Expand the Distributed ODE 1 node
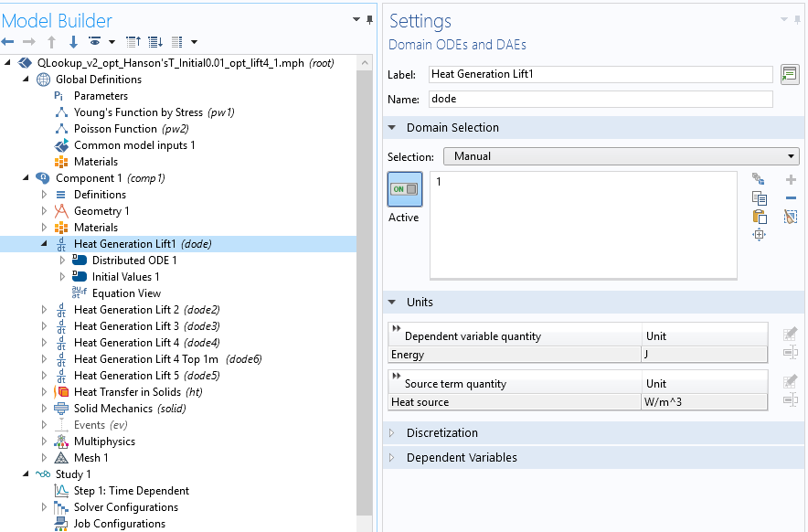This screenshot has height=532, width=808. [x=62, y=261]
